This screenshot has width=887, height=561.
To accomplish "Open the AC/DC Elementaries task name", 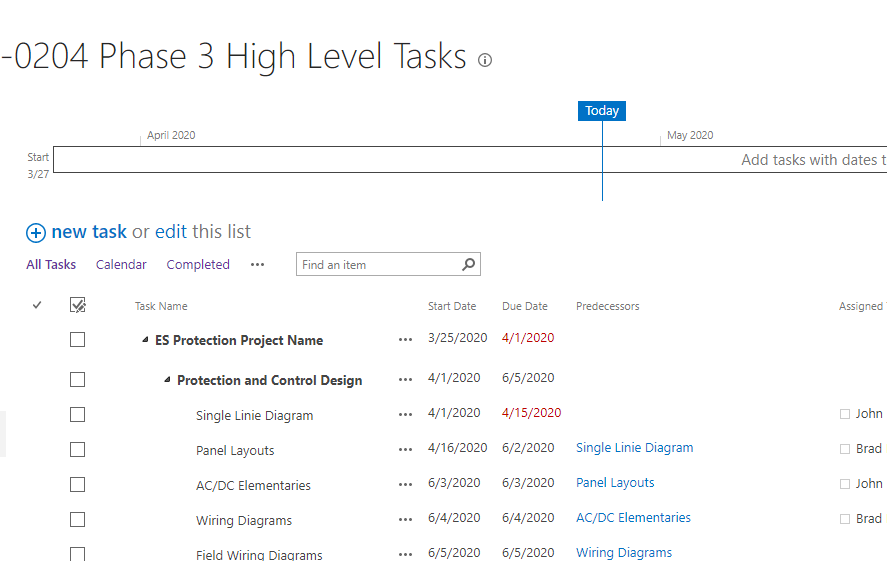I will 253,486.
